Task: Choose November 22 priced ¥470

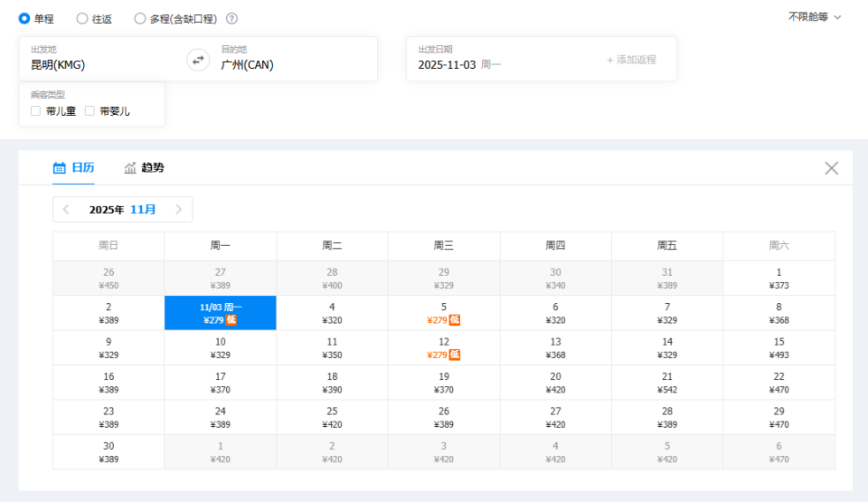Action: pos(778,383)
